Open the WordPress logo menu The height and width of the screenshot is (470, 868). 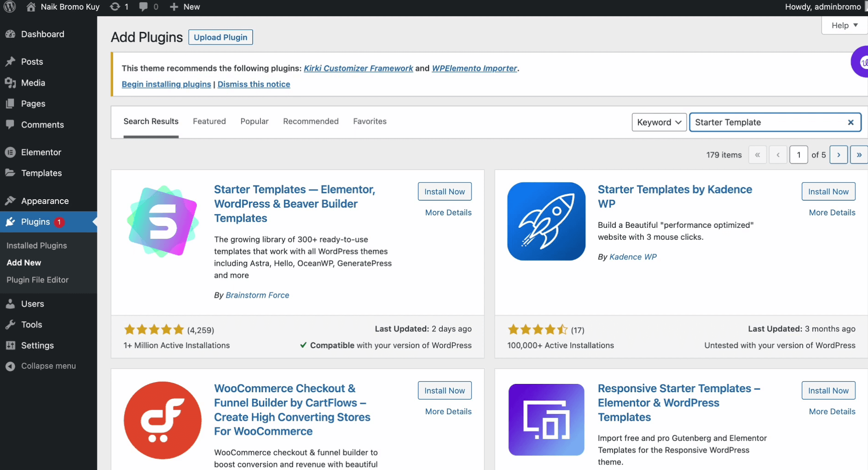point(10,6)
